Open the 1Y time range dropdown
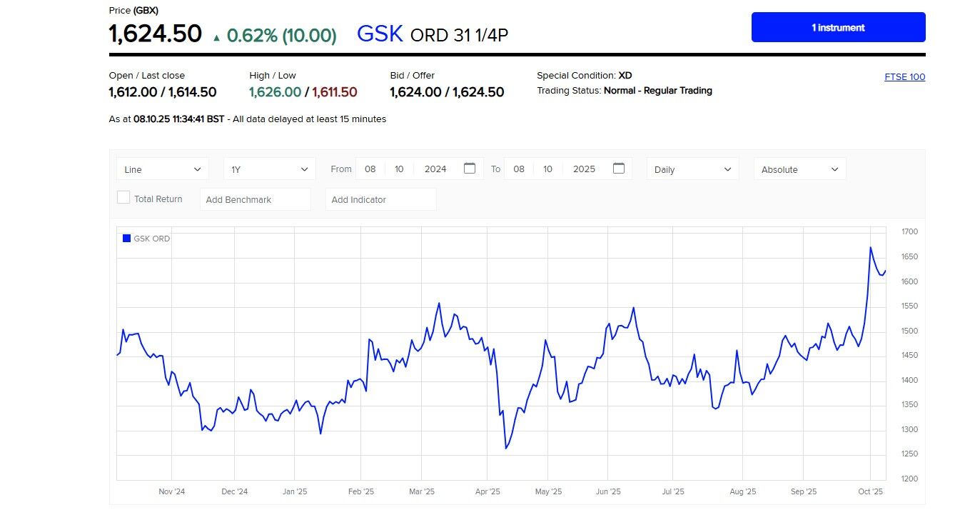The image size is (980, 515). (270, 169)
